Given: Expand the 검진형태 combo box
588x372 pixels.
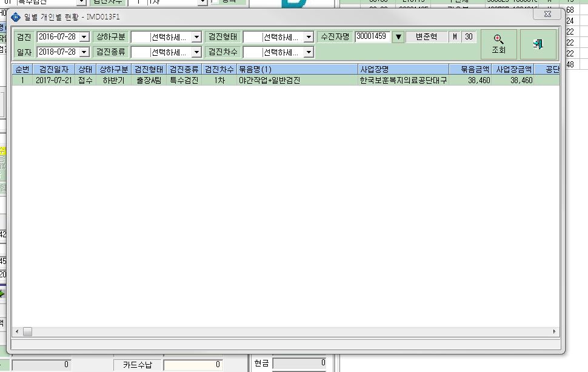Looking at the screenshot, I should (x=309, y=37).
